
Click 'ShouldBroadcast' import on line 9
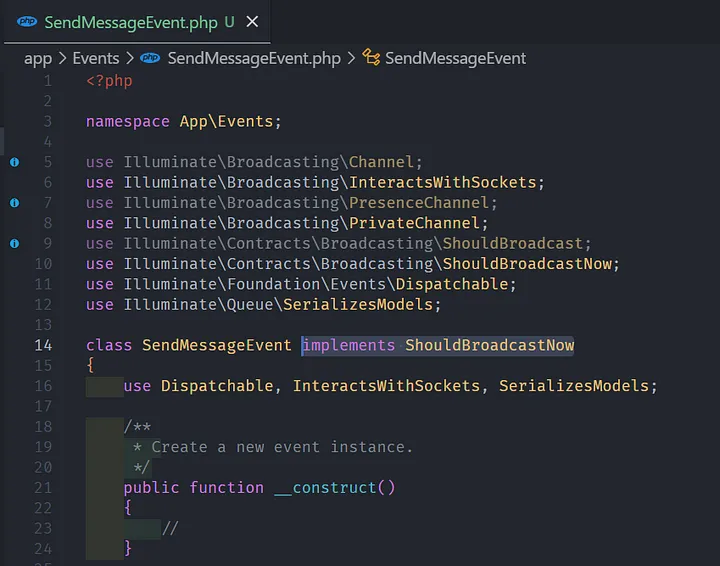click(x=512, y=243)
